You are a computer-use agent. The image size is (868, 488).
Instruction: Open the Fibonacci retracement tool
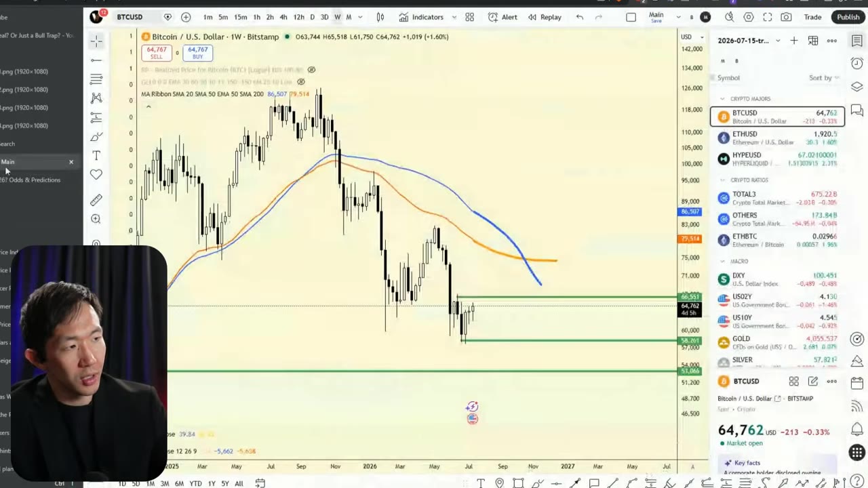click(96, 79)
